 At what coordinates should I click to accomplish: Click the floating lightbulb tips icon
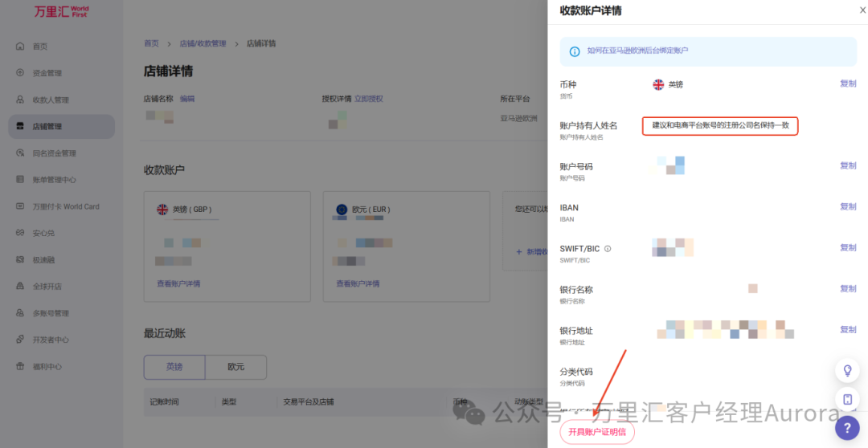point(847,370)
